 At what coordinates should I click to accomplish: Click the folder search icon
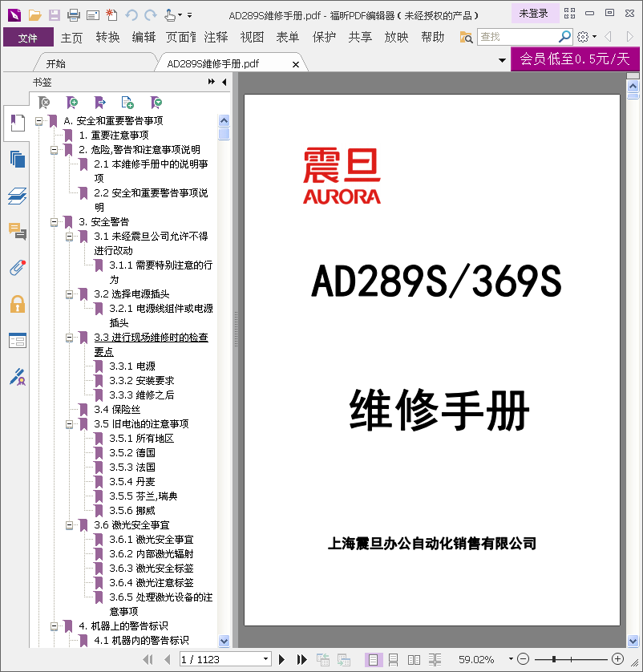coord(466,37)
